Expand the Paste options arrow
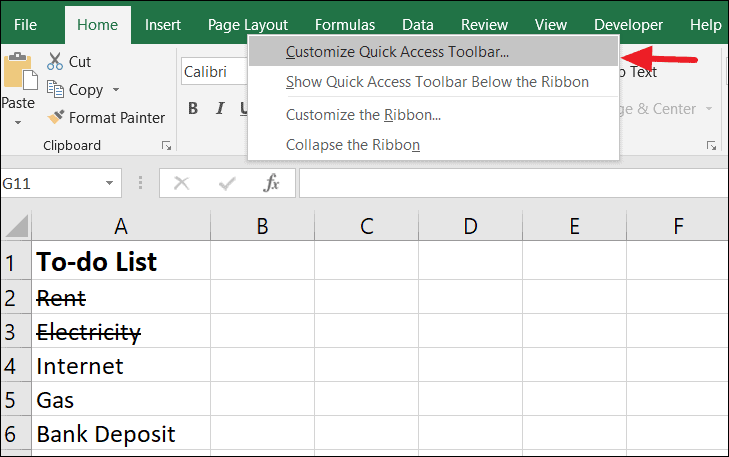The height and width of the screenshot is (457, 729). tap(18, 123)
